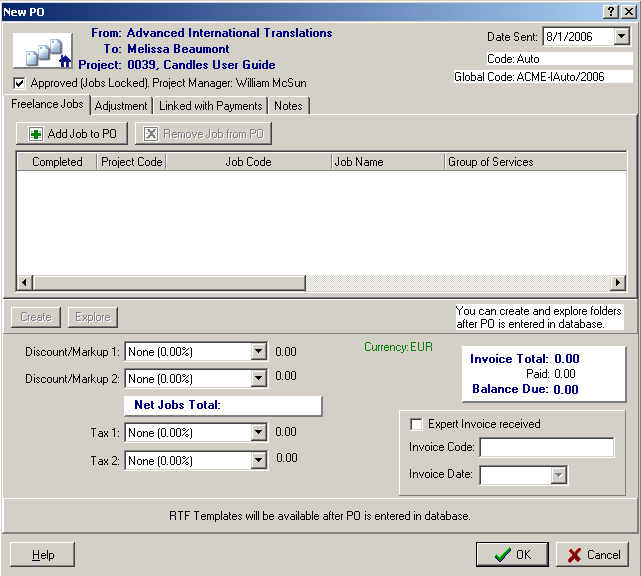Click the Invoice Code text field
The image size is (641, 576).
(546, 448)
